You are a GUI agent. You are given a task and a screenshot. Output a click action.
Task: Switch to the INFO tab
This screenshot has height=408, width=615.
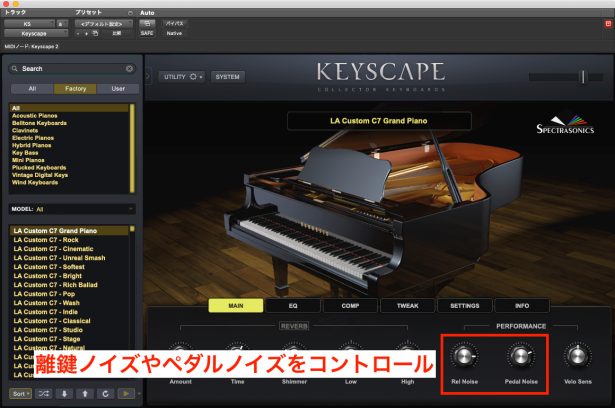click(x=522, y=306)
